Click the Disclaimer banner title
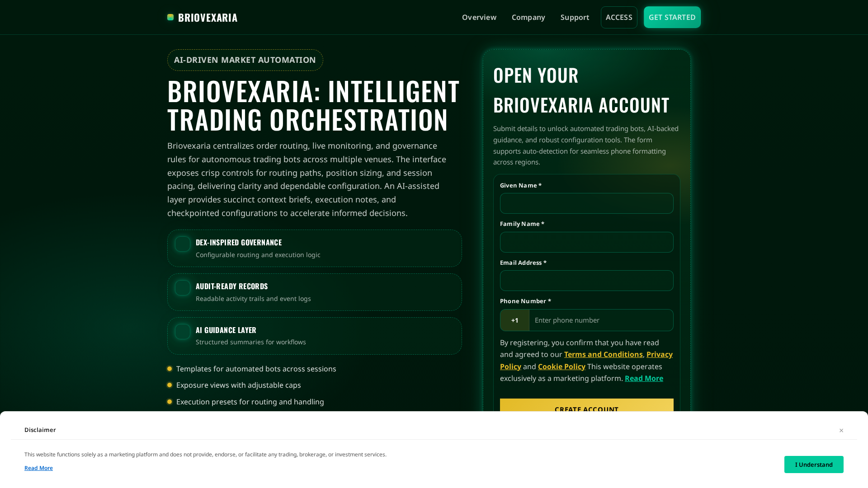The width and height of the screenshot is (868, 488). (40, 430)
